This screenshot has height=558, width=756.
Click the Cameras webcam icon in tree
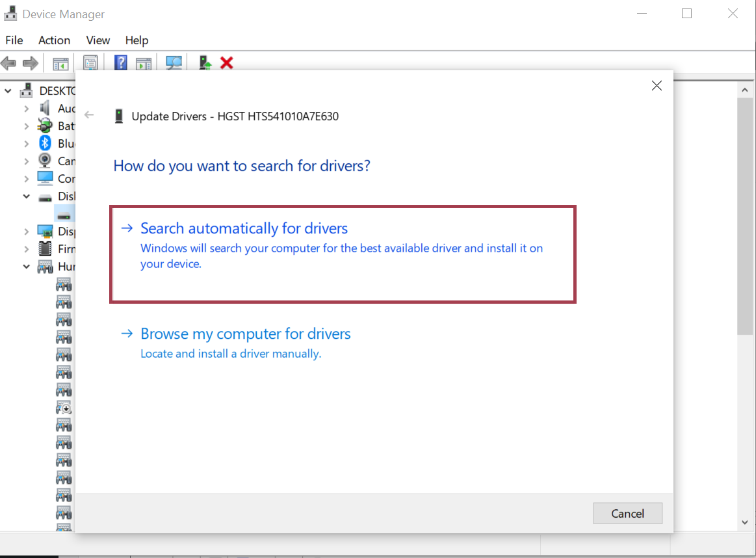point(45,161)
